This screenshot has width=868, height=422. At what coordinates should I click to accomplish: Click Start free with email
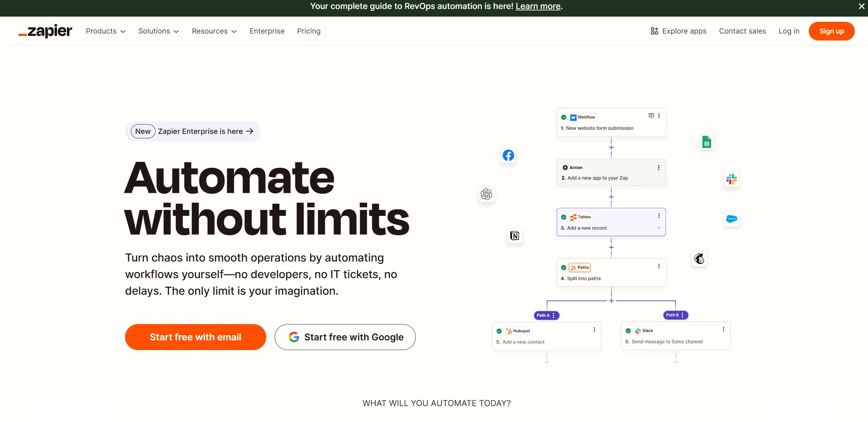[x=195, y=337]
